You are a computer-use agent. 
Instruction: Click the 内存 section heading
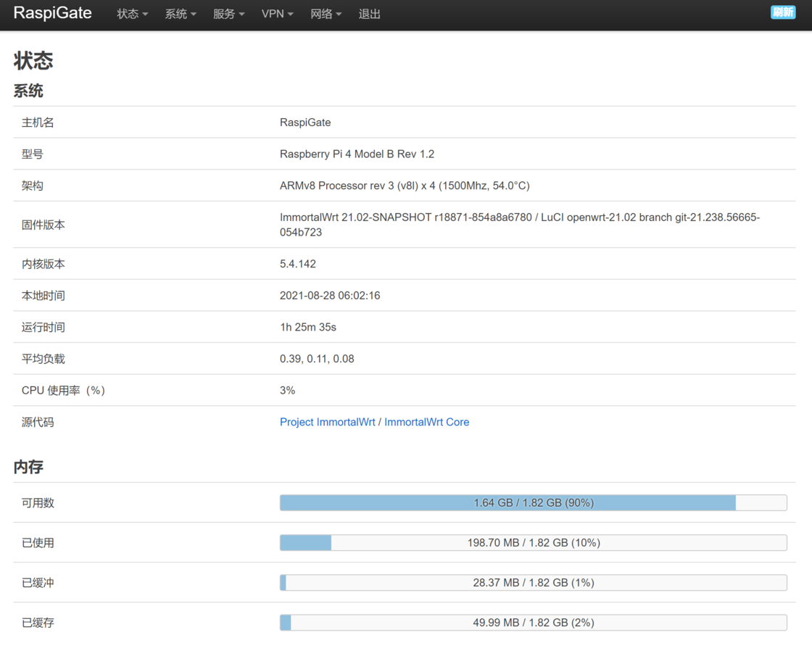point(28,467)
